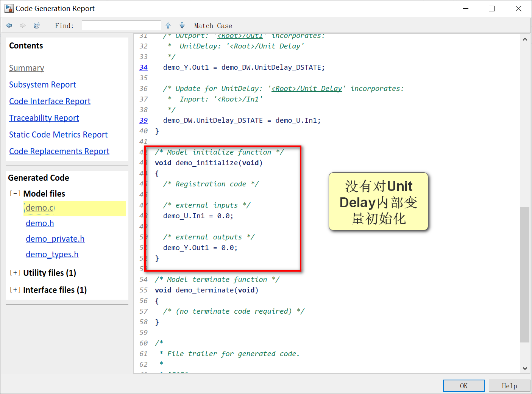Screen dimensions: 532x394
Task: Click the 'demo_Y.Out1 = 0.0;' line
Action: [200, 248]
